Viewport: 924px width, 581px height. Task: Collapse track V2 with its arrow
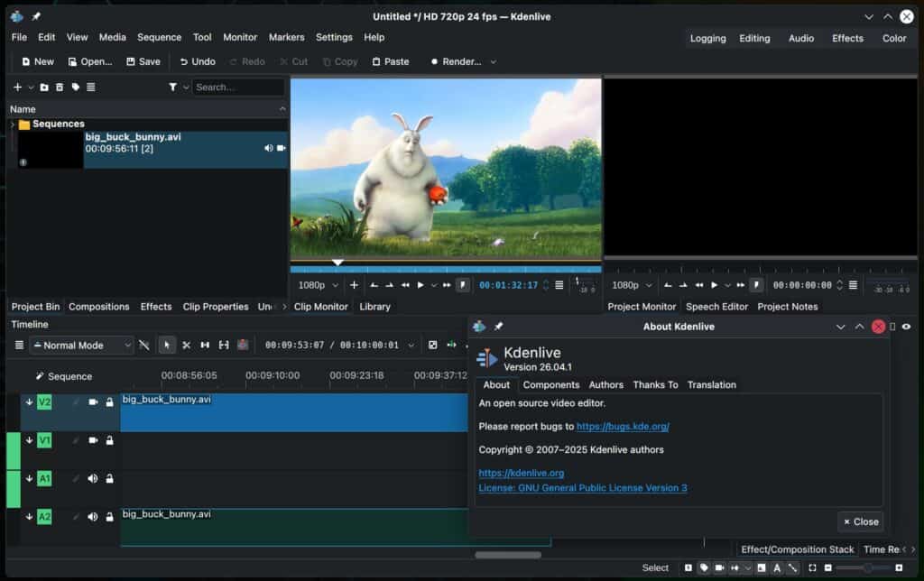(x=29, y=401)
